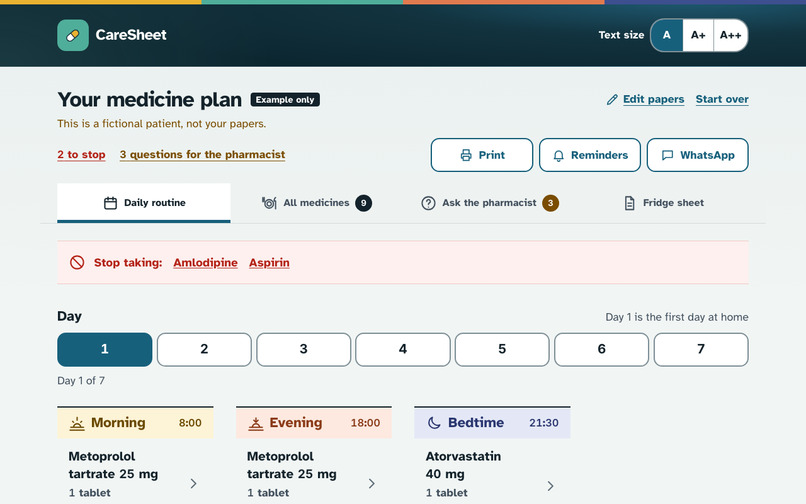Click the CareSheet pill logo icon
Screen dimensions: 806x504
(73, 35)
